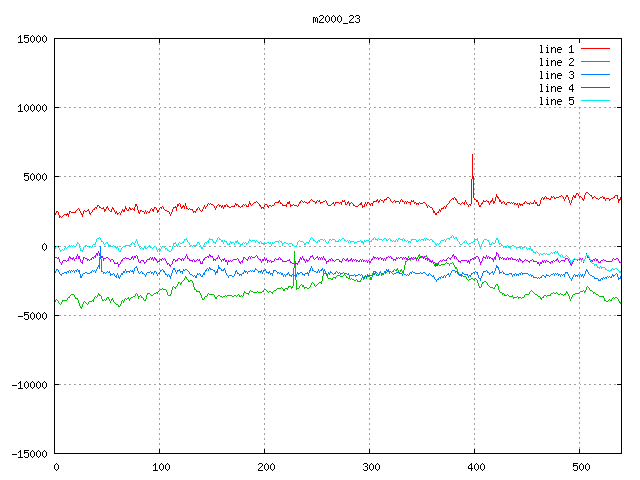The width and height of the screenshot is (640, 480).
Task: Click the cyan line 5 legend sample
Action: (595, 101)
